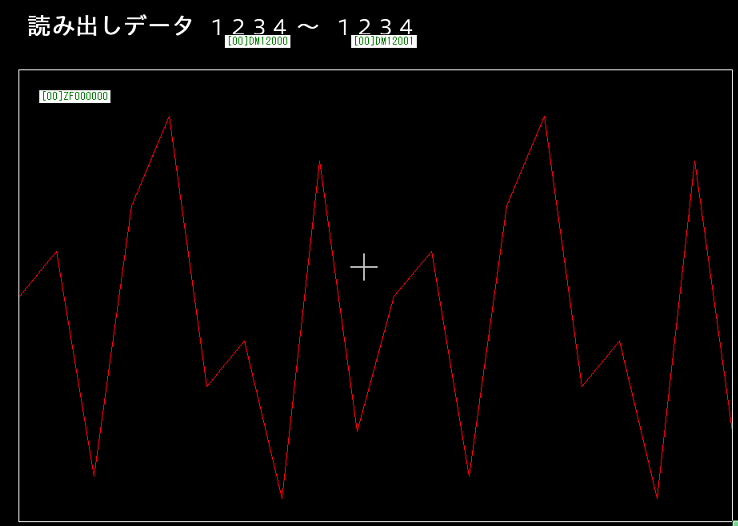Select the 1234 value above DM12000
This screenshot has height=526, width=738.
point(249,27)
